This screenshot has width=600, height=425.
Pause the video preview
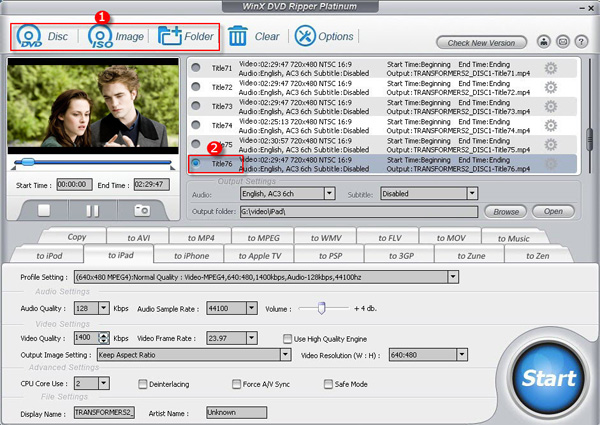pos(92,210)
